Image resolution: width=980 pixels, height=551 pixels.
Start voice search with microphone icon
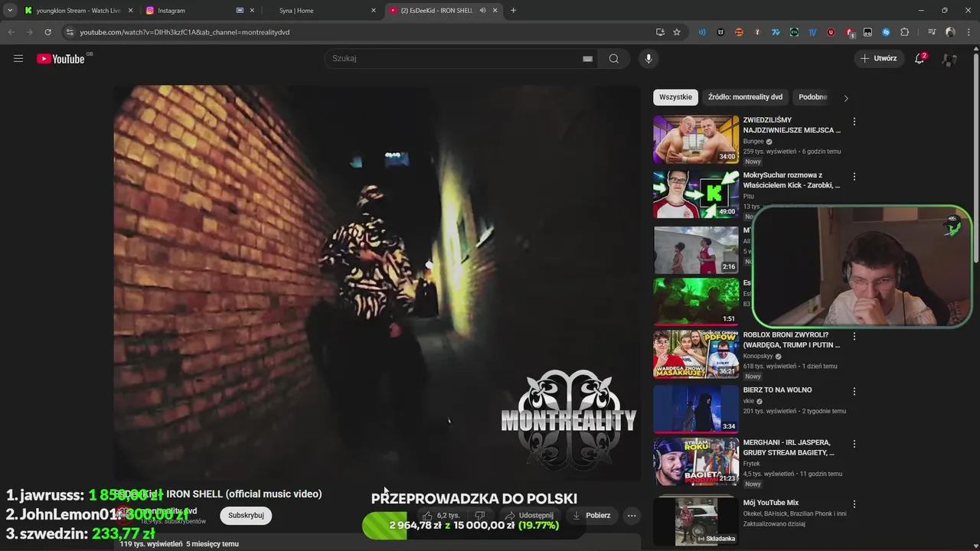coord(648,58)
